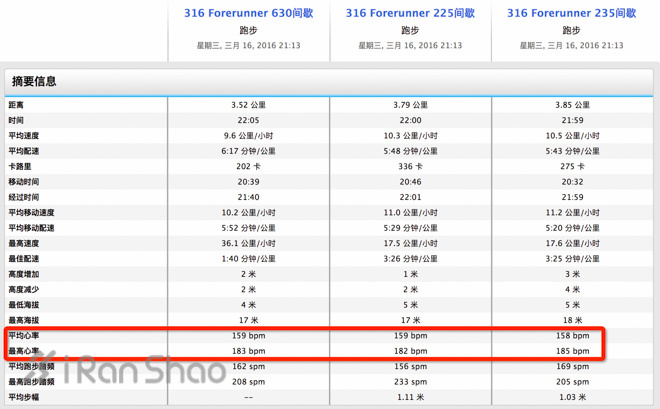Click the 3:25 分钟/公里 best pace value
The width and height of the screenshot is (660, 409).
(572, 258)
